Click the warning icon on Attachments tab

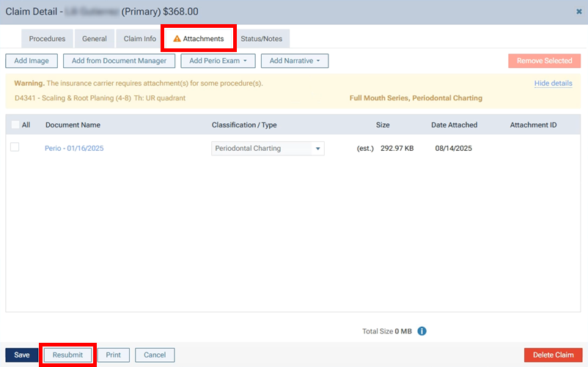pyautogui.click(x=177, y=39)
